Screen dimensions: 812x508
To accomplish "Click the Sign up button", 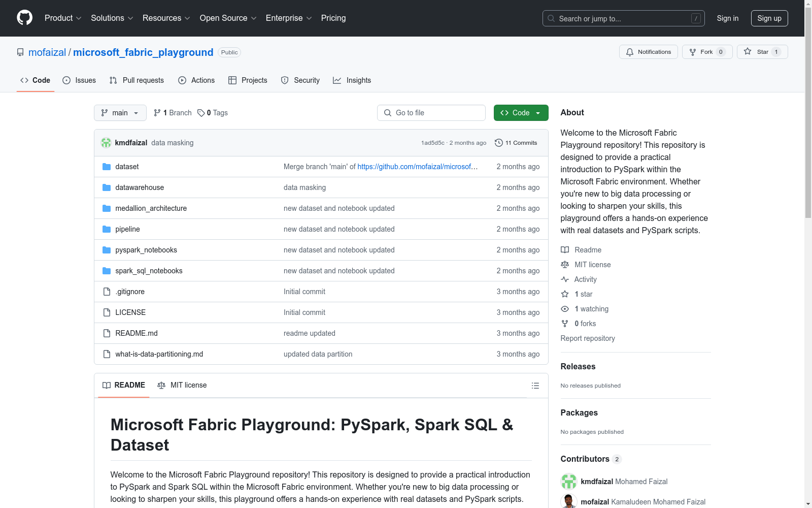I will pos(769,18).
